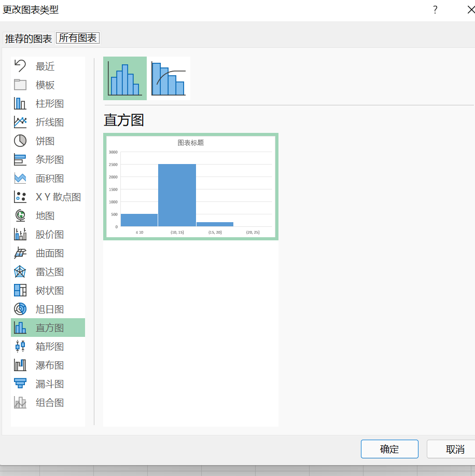The width and height of the screenshot is (475, 476).
Task: Pick the 旭日图 sunburst icon
Action: coord(20,309)
